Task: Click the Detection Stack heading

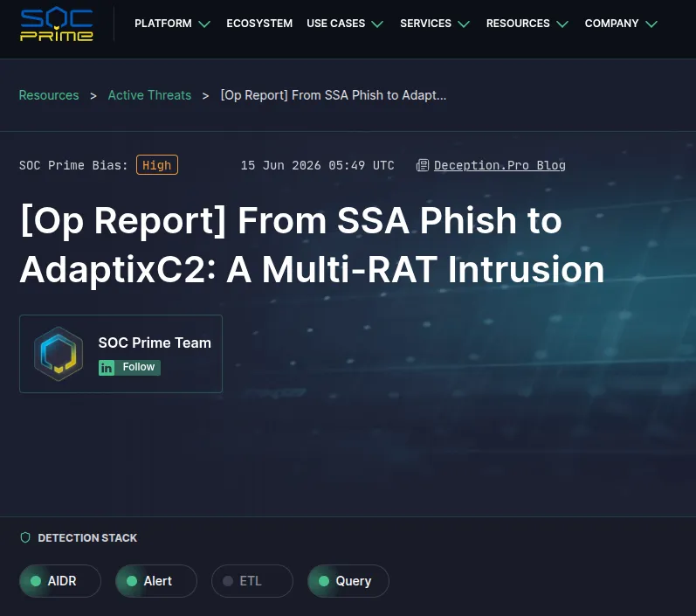Action: click(x=87, y=538)
